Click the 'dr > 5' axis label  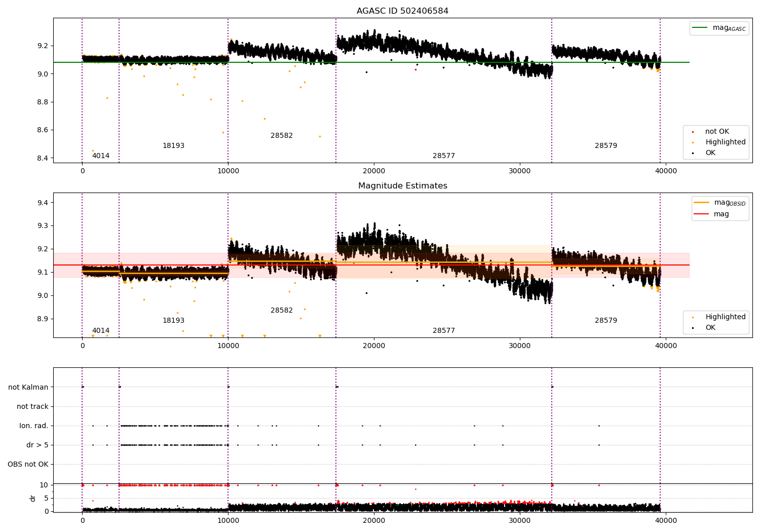pos(37,445)
